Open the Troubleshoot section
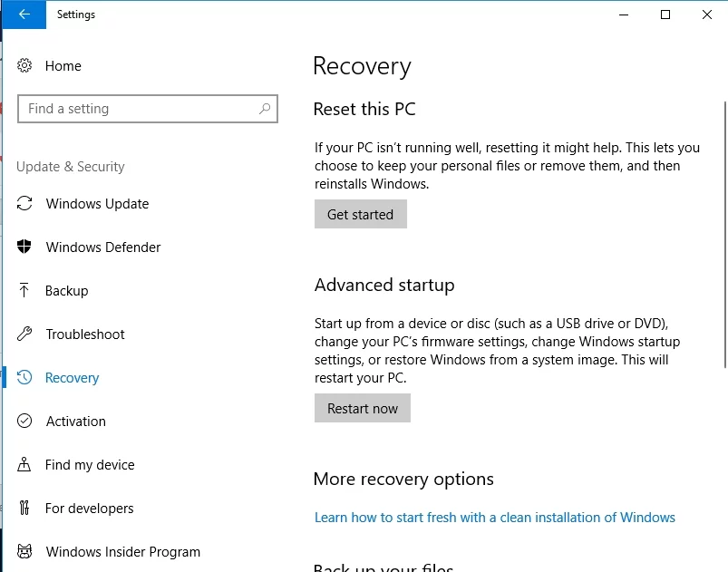This screenshot has width=728, height=572. point(85,334)
